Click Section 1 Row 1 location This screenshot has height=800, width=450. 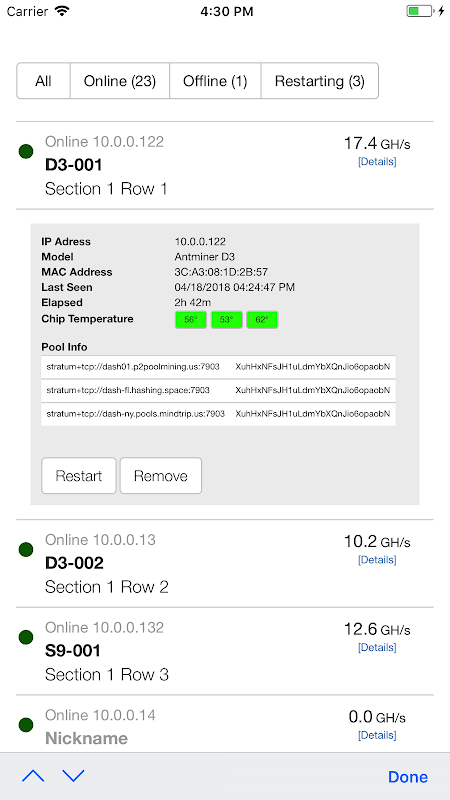pyautogui.click(x=106, y=189)
